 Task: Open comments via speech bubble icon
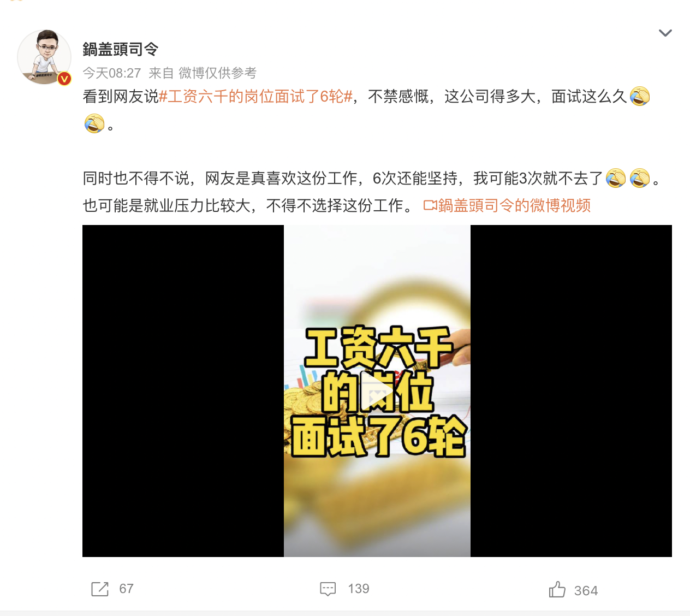tap(328, 589)
